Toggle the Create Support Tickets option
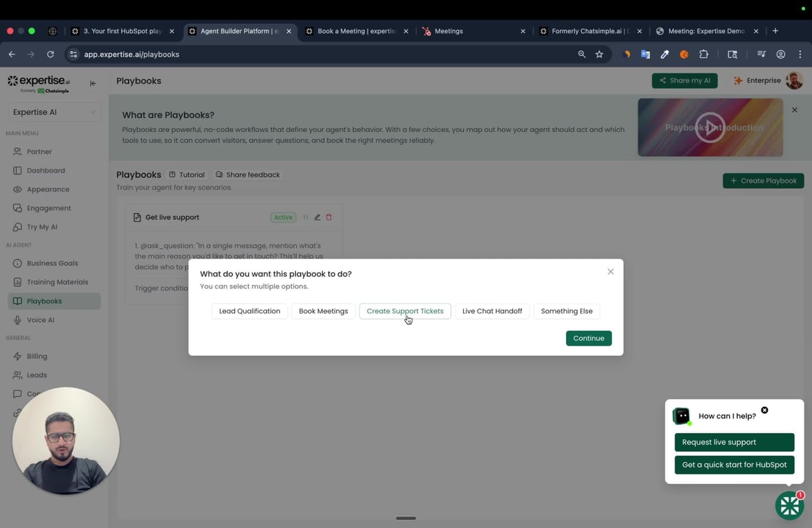 pyautogui.click(x=405, y=311)
